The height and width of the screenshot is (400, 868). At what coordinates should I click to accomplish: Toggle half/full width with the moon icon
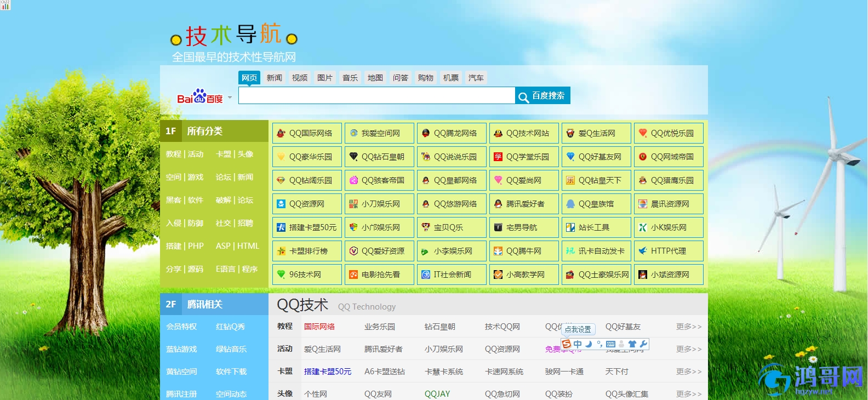[x=589, y=344]
